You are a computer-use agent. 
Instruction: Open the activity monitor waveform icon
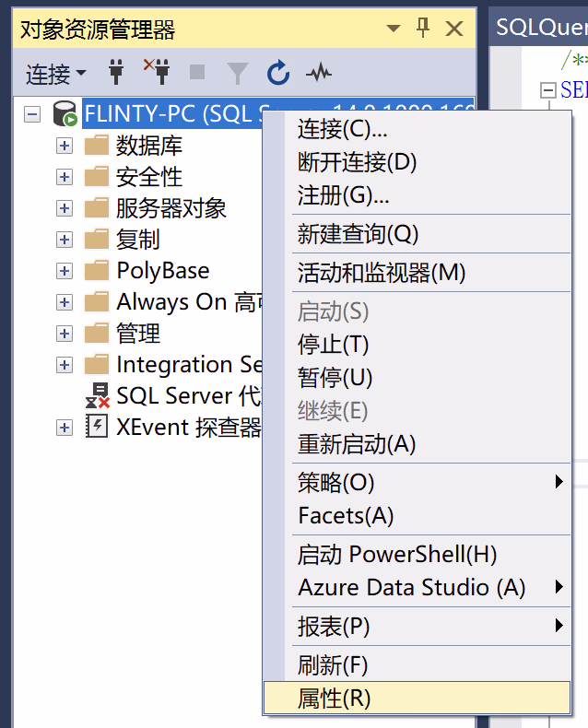[318, 73]
